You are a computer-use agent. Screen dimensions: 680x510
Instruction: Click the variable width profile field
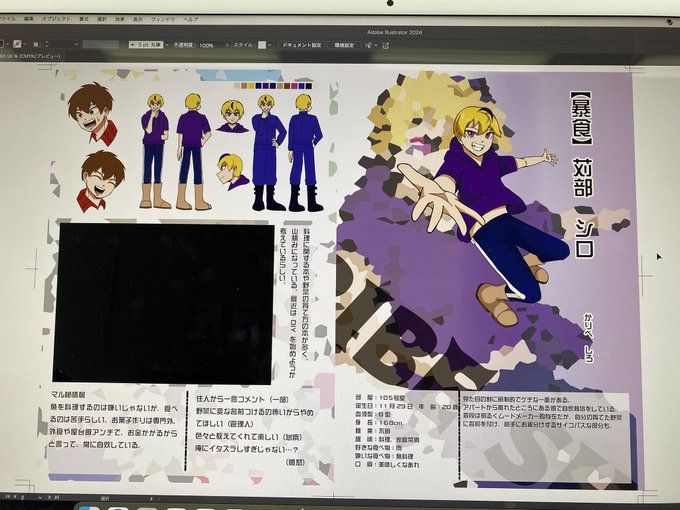click(101, 45)
